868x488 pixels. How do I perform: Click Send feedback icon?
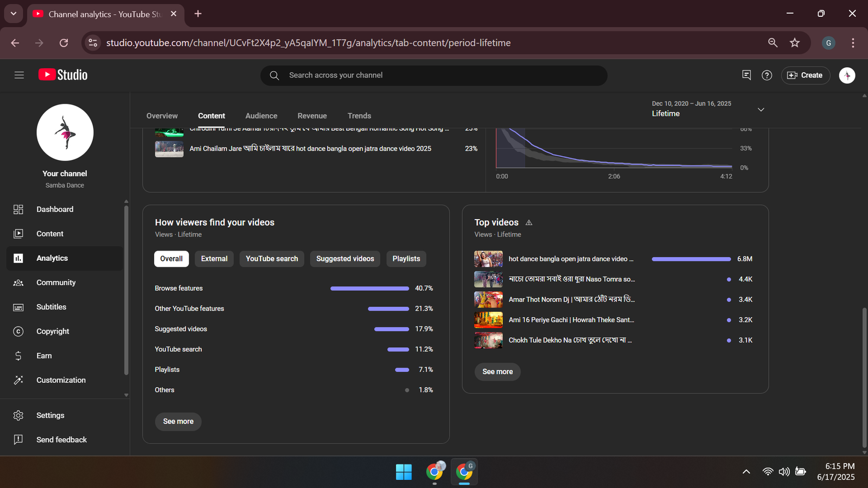coord(18,440)
